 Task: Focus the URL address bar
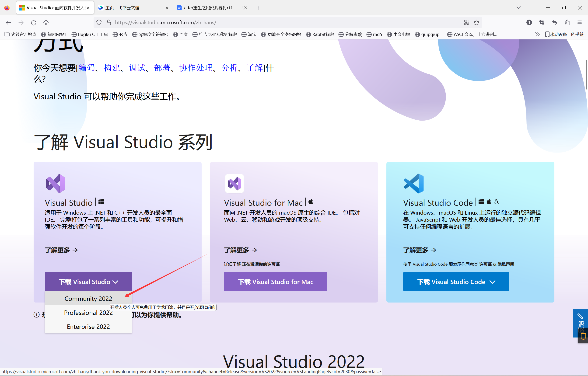click(288, 22)
